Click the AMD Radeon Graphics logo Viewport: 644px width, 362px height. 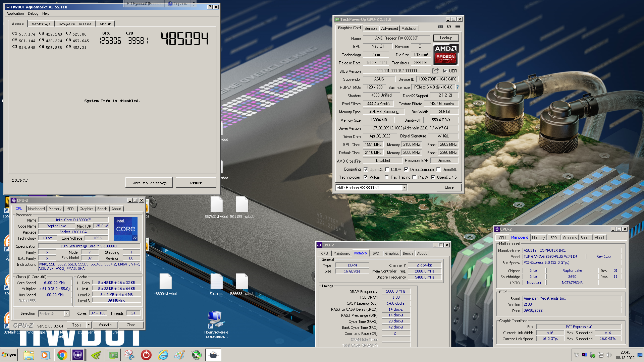445,54
